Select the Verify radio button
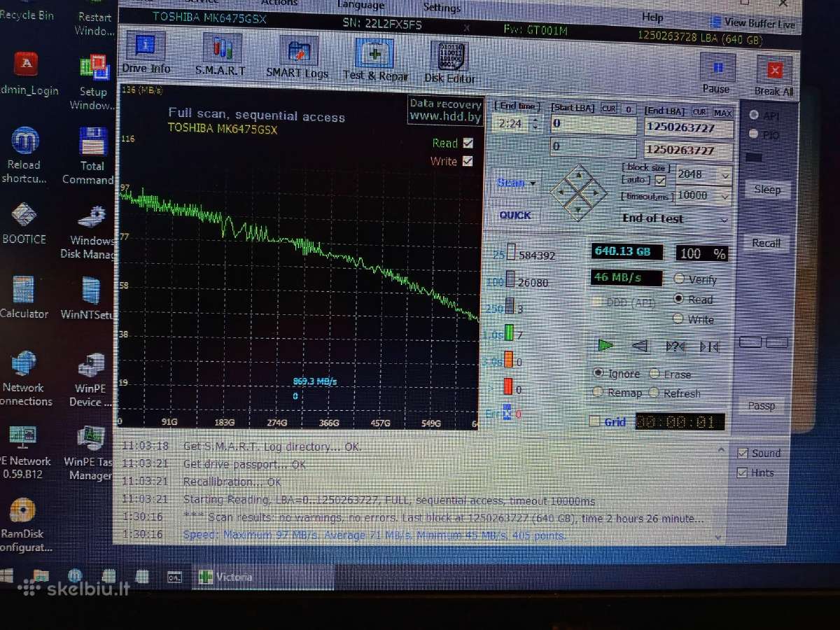 coord(679,279)
